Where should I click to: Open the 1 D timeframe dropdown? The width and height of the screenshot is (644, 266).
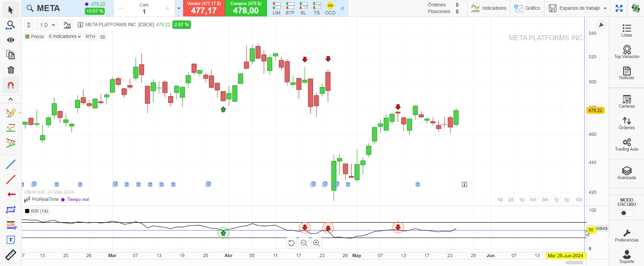coord(48,25)
